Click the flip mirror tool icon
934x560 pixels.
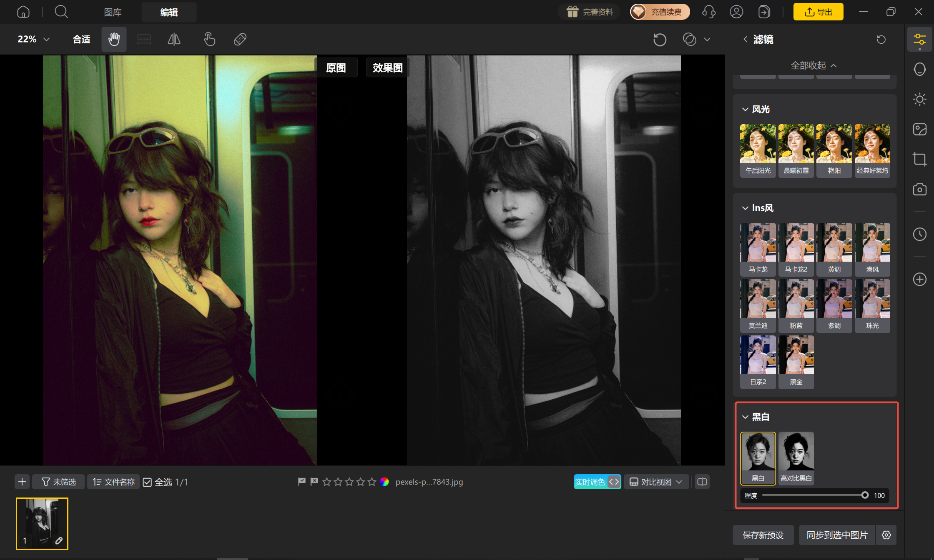click(174, 39)
